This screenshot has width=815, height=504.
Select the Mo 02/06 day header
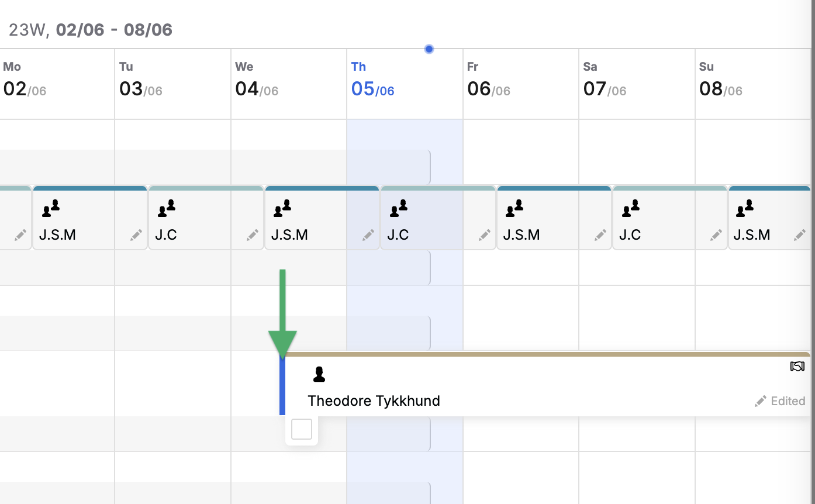(x=25, y=80)
